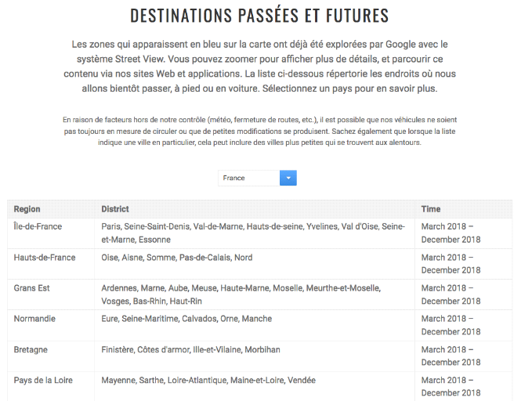Click the Destinations passées et futures heading
This screenshot has height=401, width=532.
pos(259,16)
